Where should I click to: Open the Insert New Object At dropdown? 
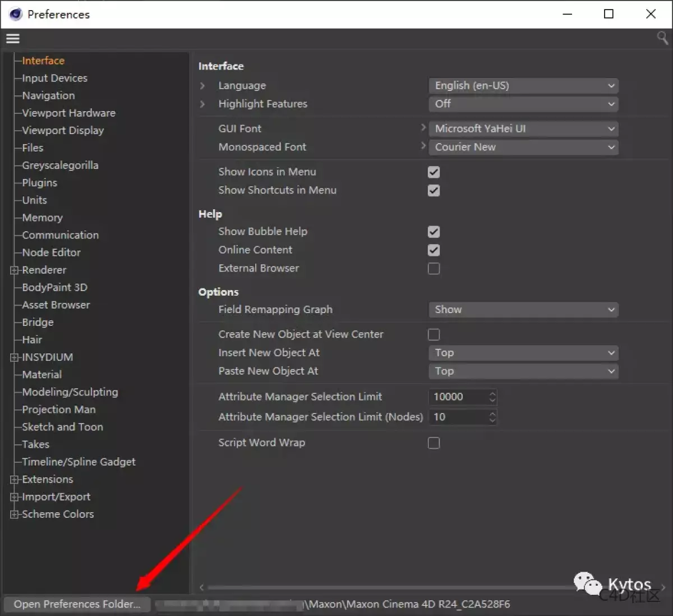[523, 353]
